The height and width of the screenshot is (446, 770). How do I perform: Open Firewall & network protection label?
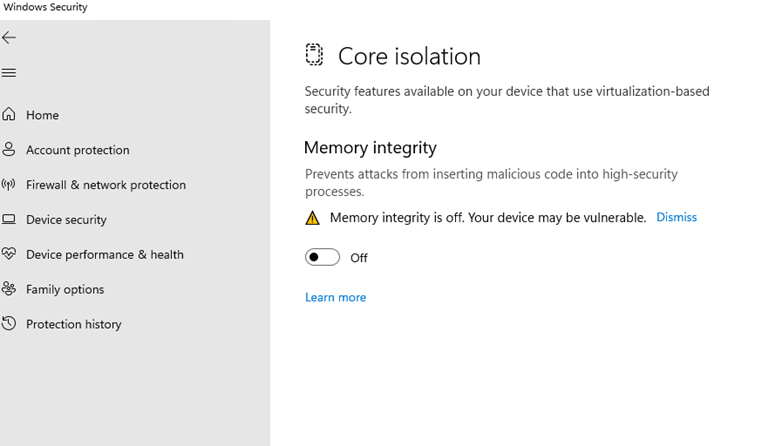(x=105, y=185)
